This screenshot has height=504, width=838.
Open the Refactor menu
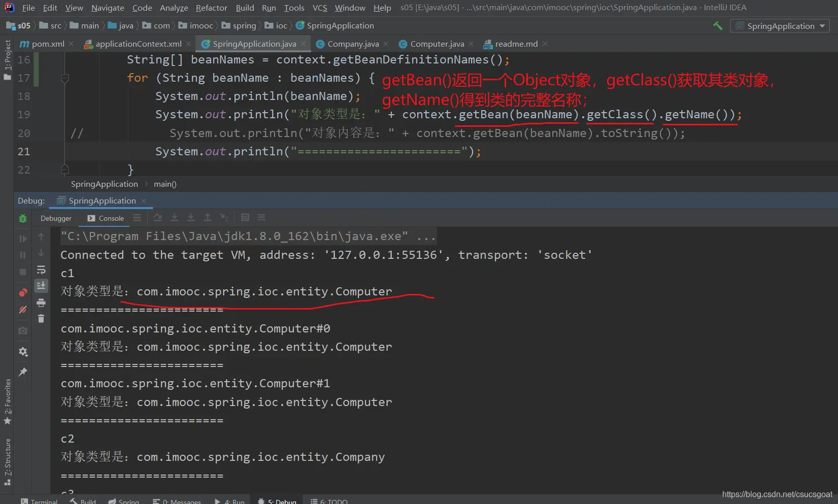[x=211, y=8]
